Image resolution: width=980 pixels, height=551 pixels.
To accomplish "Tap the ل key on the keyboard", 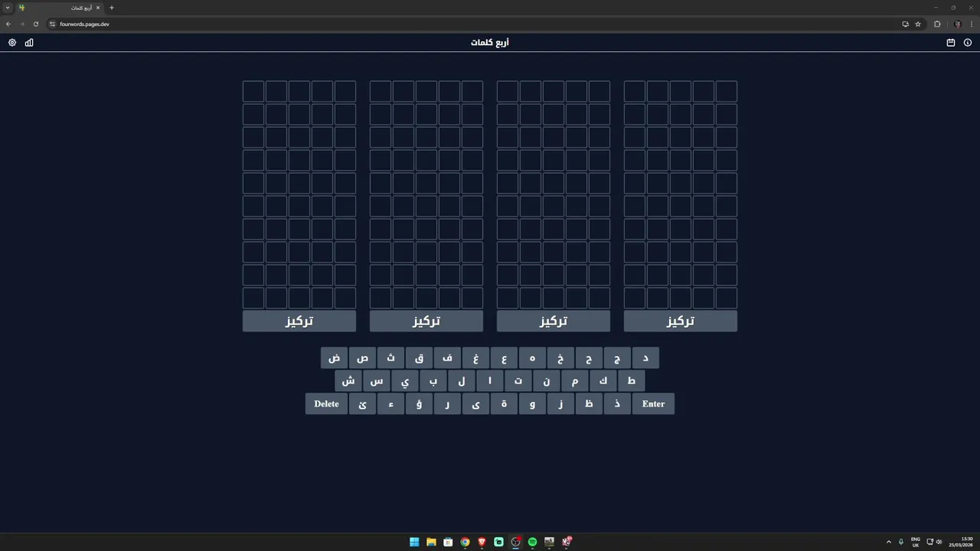I will (x=462, y=381).
